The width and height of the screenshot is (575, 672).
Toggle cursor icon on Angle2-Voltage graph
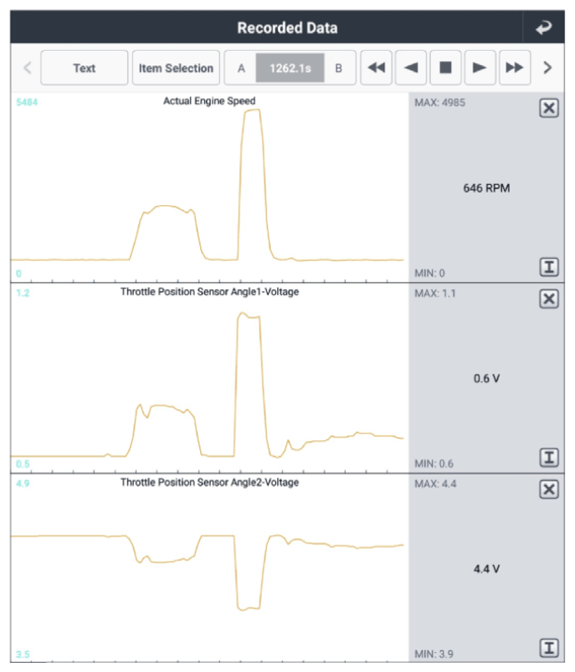click(x=549, y=648)
